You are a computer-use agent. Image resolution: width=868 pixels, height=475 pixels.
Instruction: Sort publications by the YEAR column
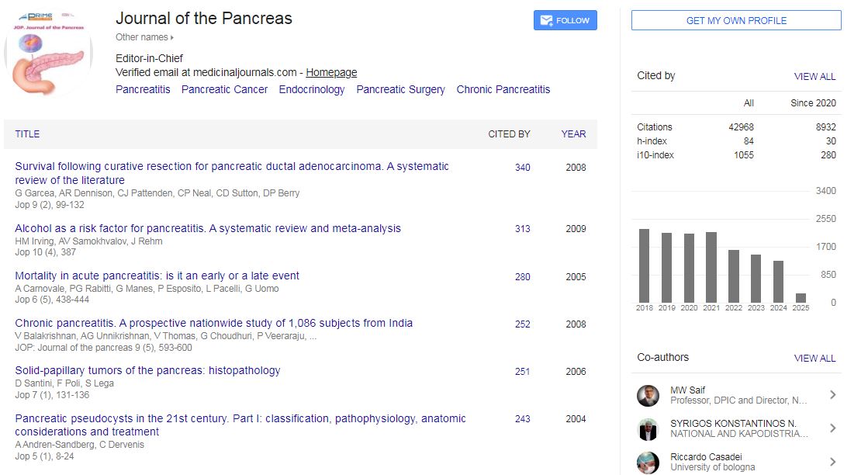pos(573,134)
